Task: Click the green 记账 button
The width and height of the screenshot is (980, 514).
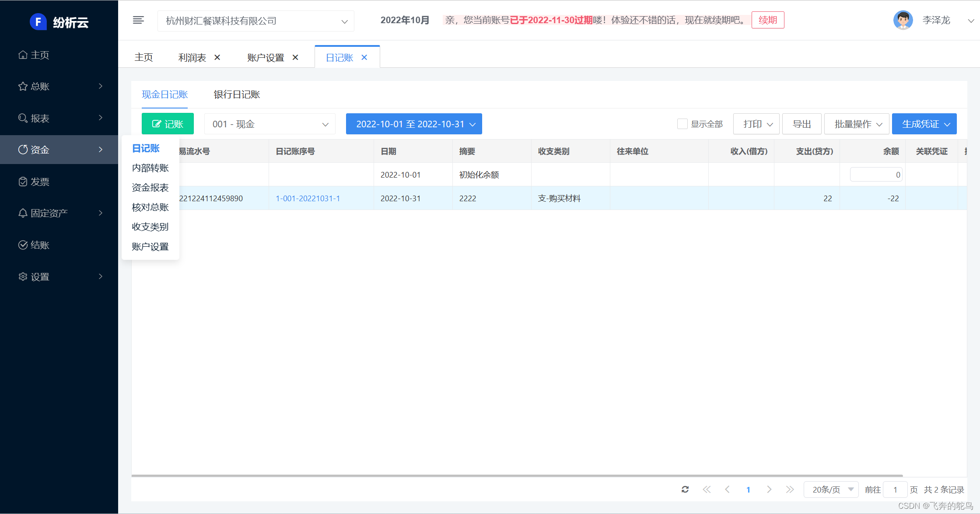Action: 168,124
